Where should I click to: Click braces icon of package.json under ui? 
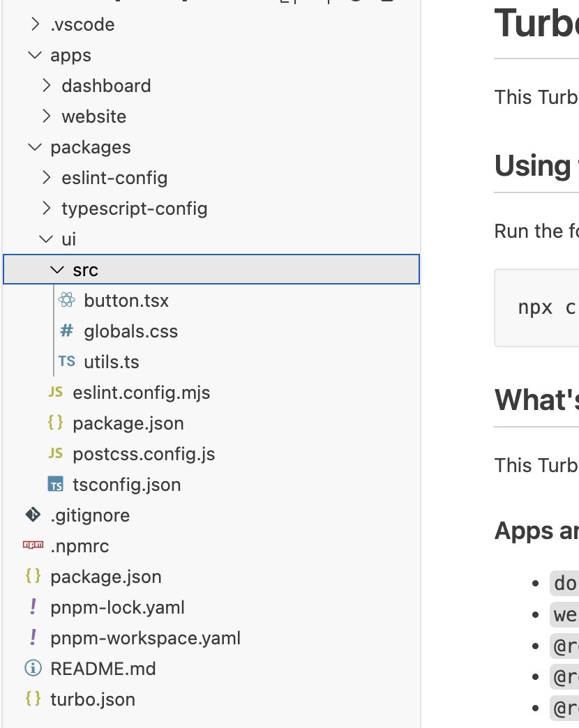55,423
